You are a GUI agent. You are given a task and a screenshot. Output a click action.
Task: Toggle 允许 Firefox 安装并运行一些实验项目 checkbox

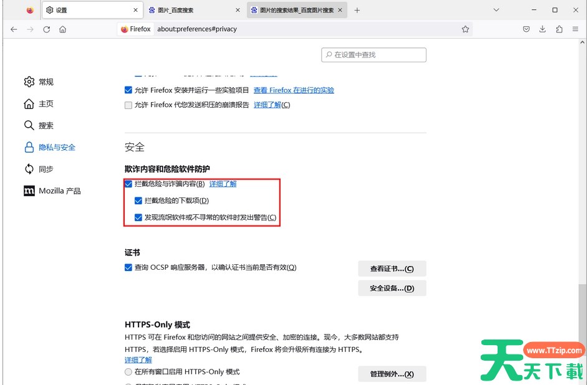(x=128, y=90)
